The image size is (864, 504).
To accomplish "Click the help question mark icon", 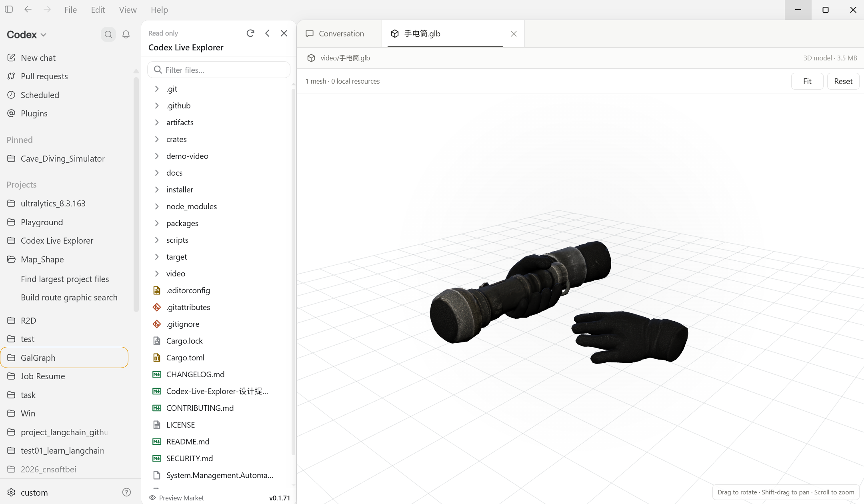I will [x=126, y=492].
